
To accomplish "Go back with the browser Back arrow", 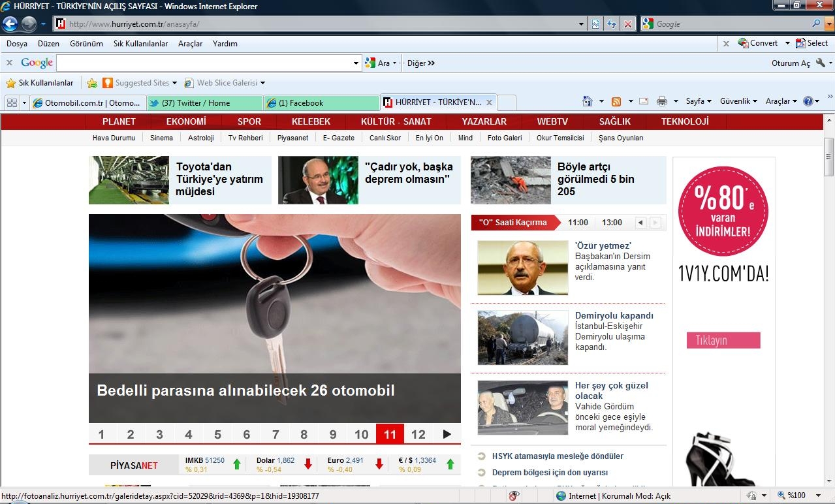I will 10,24.
